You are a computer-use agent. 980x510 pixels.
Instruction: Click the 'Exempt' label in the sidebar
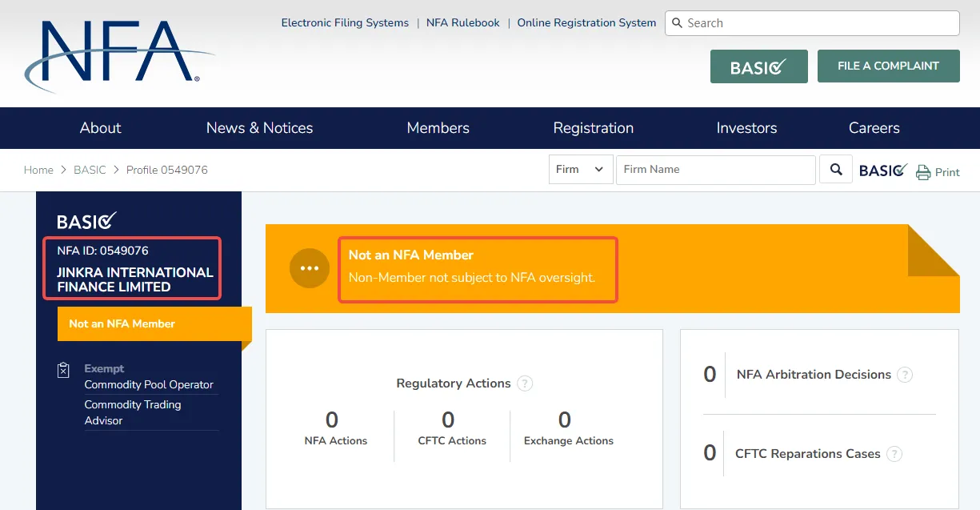(105, 368)
